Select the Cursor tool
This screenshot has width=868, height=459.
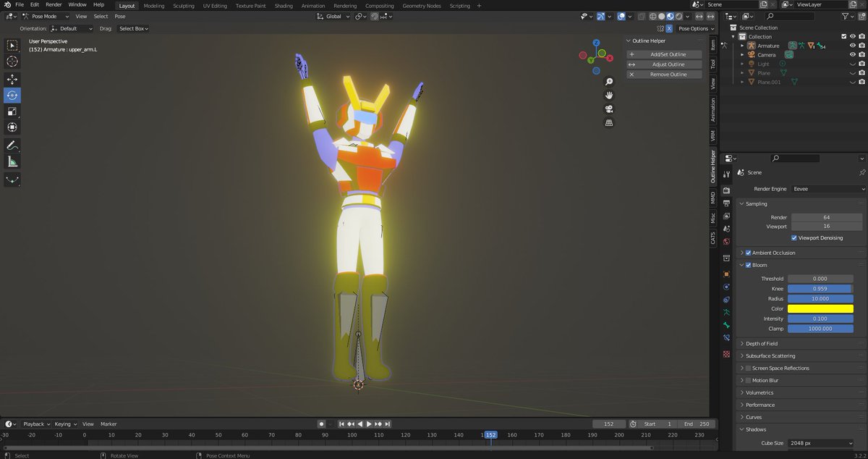point(12,62)
